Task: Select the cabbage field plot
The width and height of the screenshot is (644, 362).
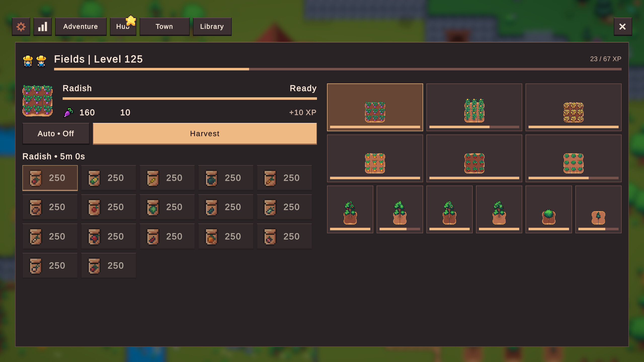Action: click(573, 158)
